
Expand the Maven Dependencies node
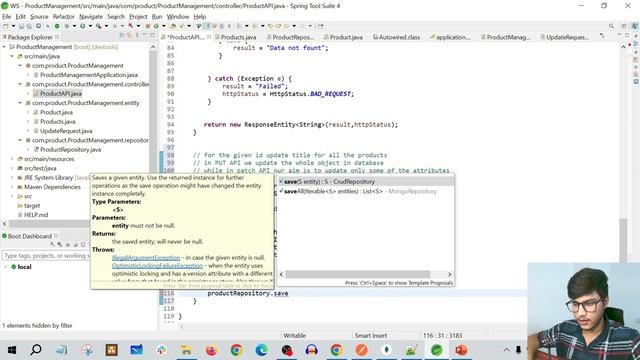point(12,187)
